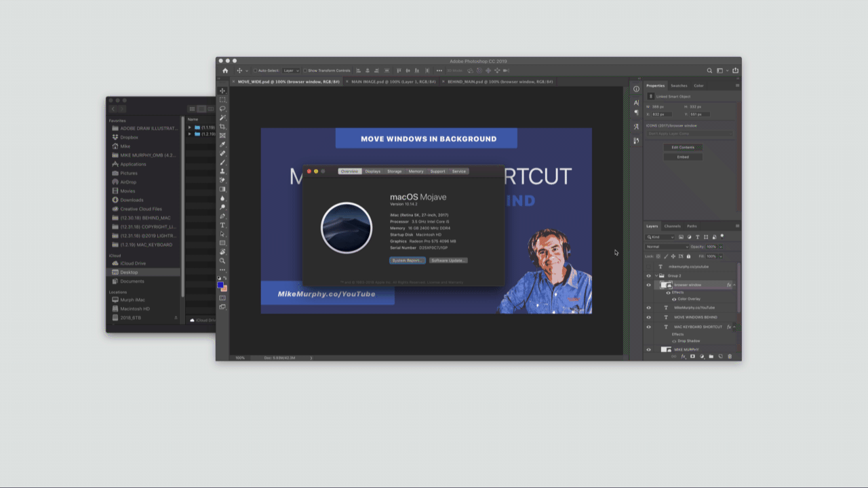Select the Lasso tool

click(222, 108)
